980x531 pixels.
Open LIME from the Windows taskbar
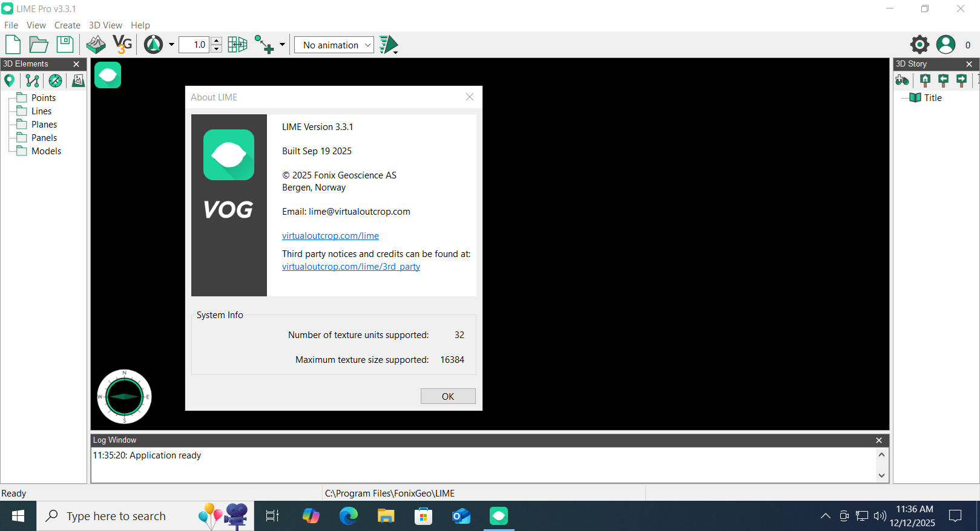[x=499, y=516]
